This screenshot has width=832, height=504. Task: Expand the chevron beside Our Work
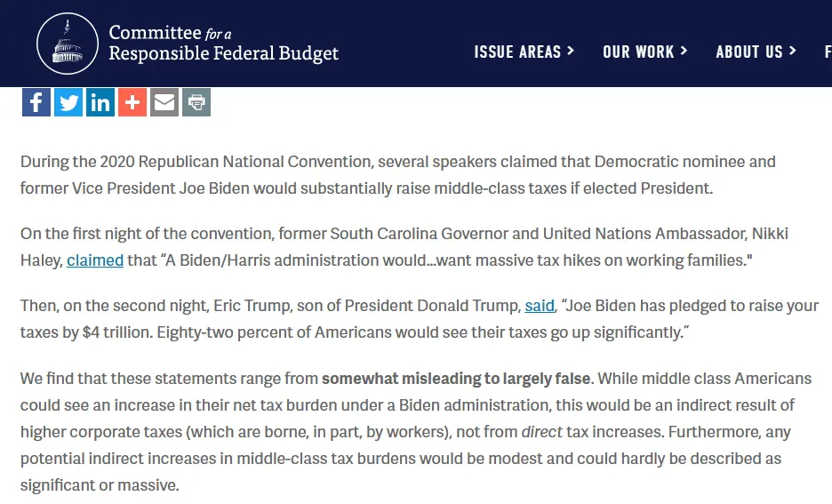coord(684,51)
